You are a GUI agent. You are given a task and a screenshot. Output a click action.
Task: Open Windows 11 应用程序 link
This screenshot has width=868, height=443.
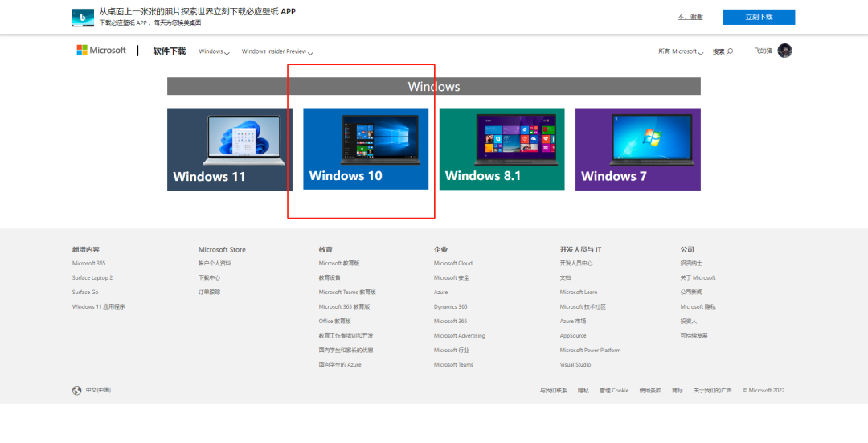point(99,307)
